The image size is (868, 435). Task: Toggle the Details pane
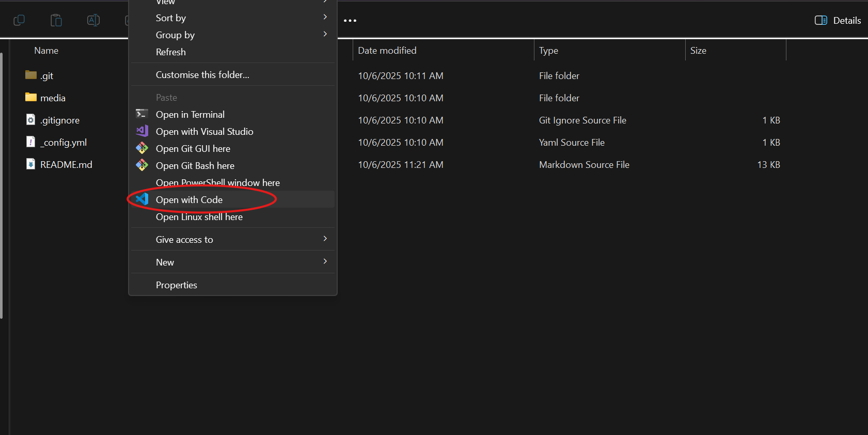coord(838,21)
